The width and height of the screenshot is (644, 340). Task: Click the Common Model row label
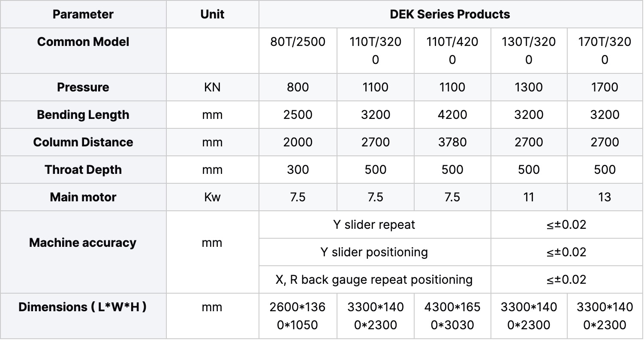[83, 42]
